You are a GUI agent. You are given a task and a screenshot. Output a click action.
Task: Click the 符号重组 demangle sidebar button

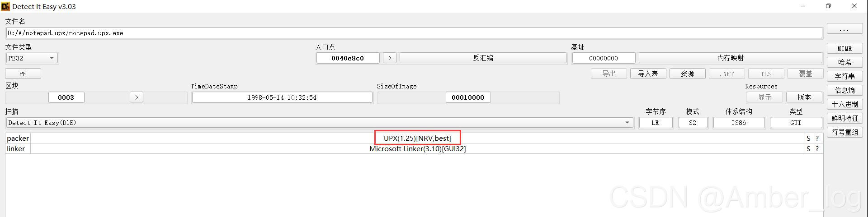point(844,132)
